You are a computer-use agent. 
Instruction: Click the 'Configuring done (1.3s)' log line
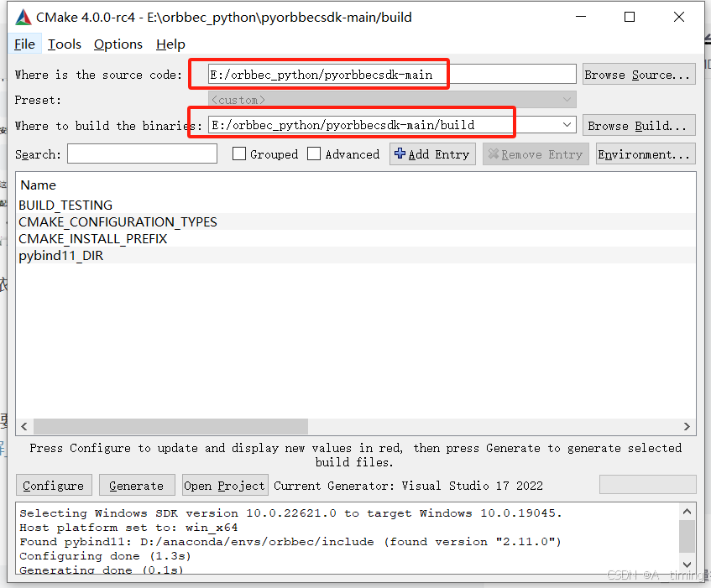105,556
